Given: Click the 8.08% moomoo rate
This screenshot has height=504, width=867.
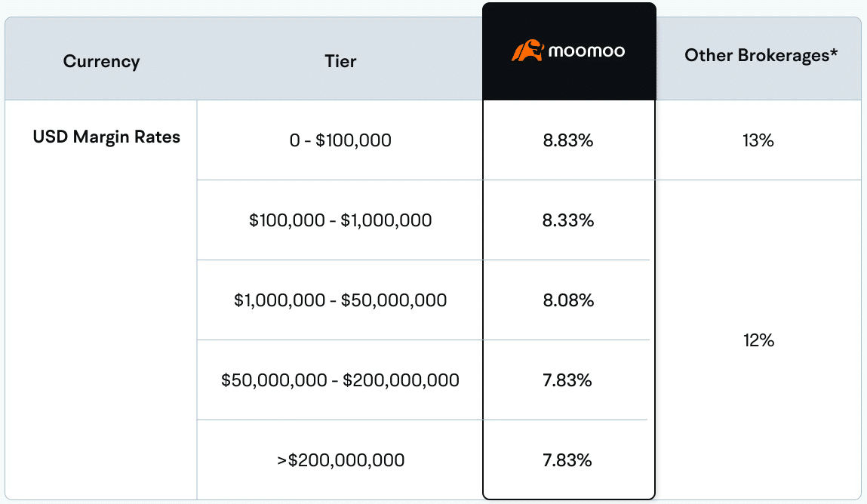Looking at the screenshot, I should [x=568, y=300].
